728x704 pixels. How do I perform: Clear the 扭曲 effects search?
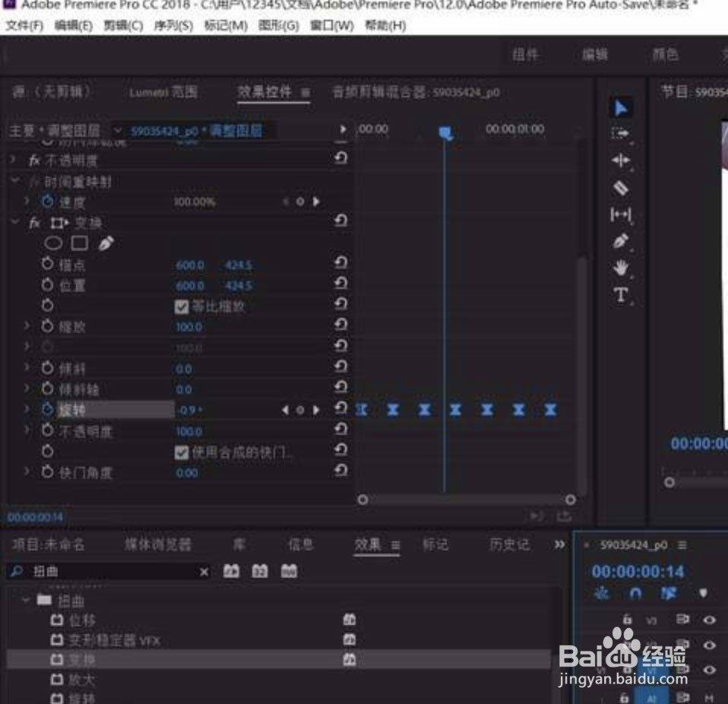pos(204,572)
